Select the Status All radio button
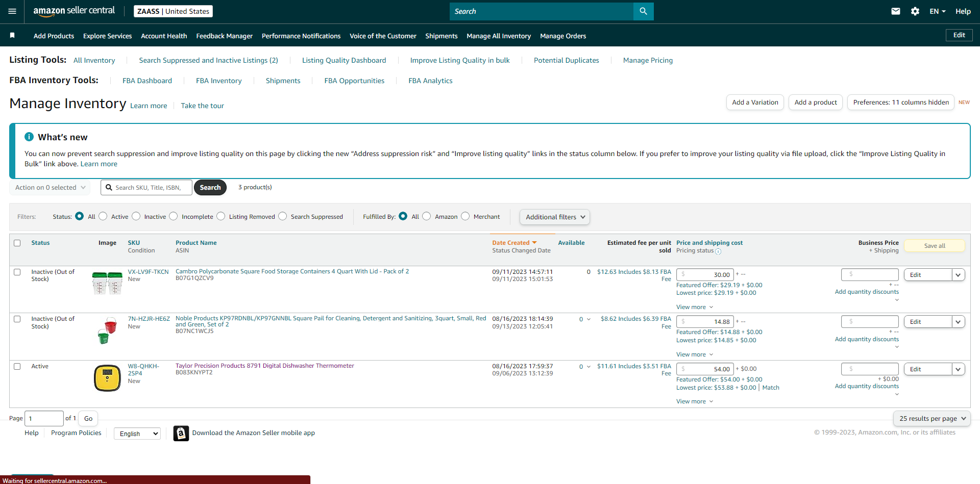The height and width of the screenshot is (484, 980). pyautogui.click(x=79, y=216)
